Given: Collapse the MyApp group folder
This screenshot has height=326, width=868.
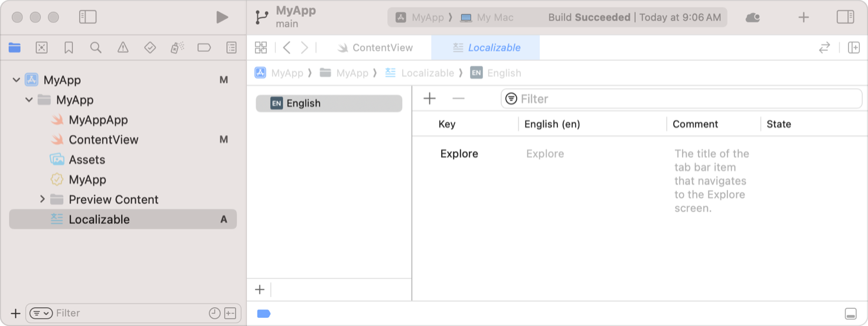Looking at the screenshot, I should click(29, 100).
